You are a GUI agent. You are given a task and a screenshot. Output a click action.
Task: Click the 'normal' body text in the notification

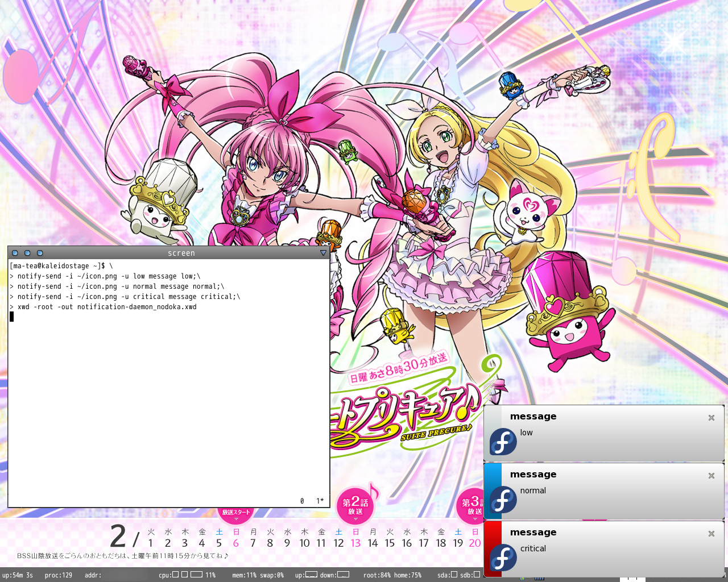tap(533, 490)
